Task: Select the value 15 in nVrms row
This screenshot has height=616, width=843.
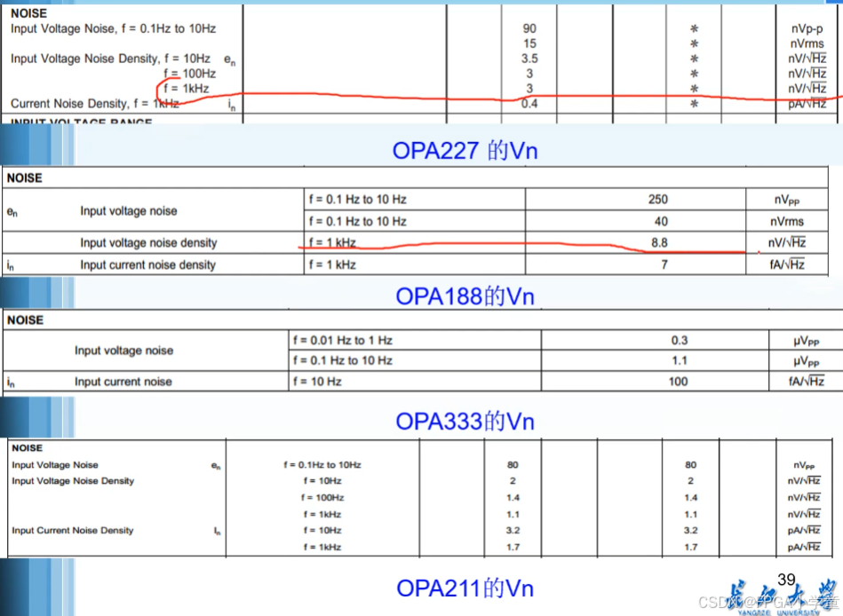Action: point(529,43)
